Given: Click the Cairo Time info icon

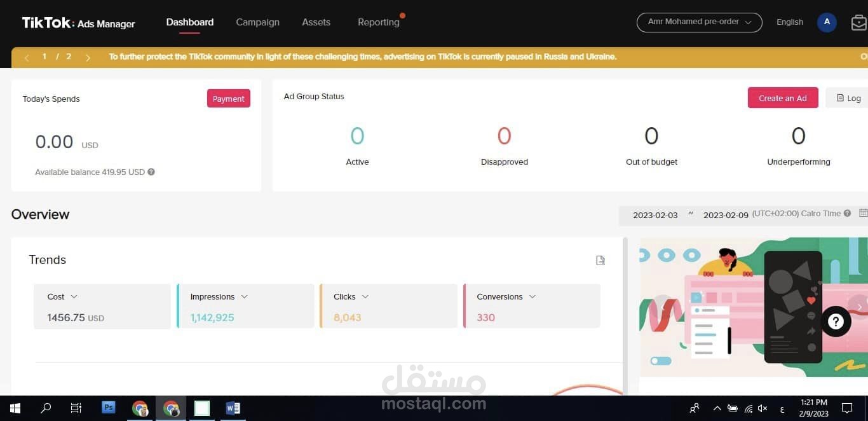Looking at the screenshot, I should tap(847, 214).
